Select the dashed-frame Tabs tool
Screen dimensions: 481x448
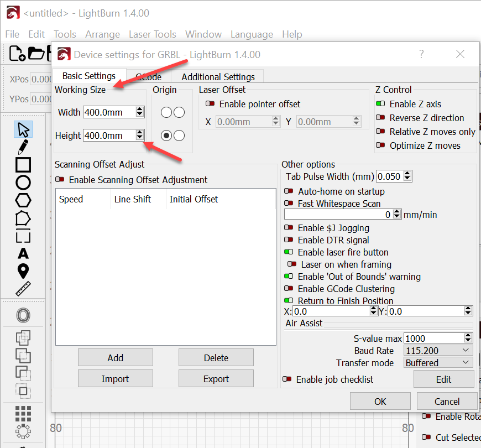[x=23, y=236]
